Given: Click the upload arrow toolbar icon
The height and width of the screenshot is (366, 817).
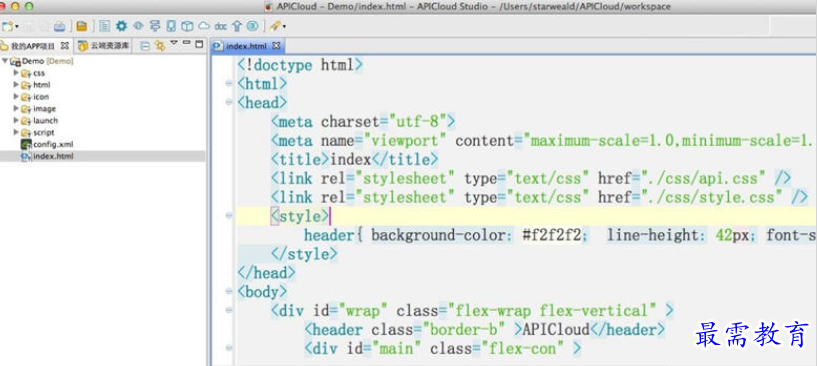Looking at the screenshot, I should pyautogui.click(x=237, y=26).
